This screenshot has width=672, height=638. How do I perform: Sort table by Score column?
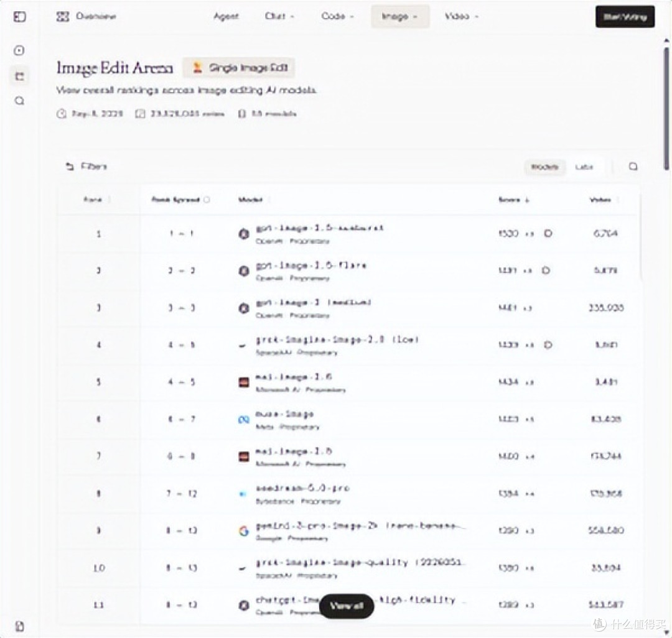(514, 200)
